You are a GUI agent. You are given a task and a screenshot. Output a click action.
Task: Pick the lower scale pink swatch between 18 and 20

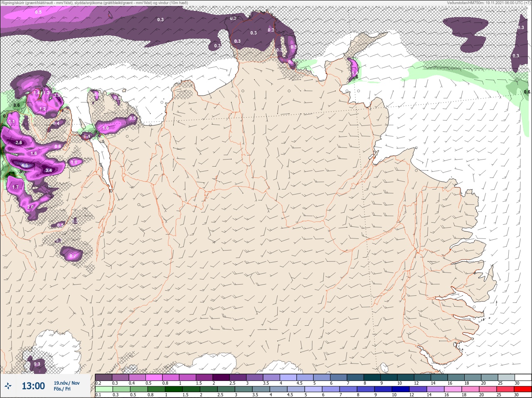coord(470,389)
